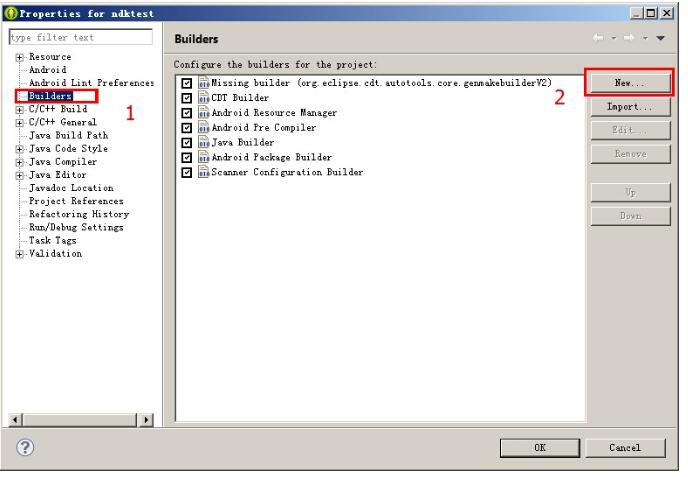Open help with the question mark icon
The height and width of the screenshot is (477, 688).
(x=25, y=447)
